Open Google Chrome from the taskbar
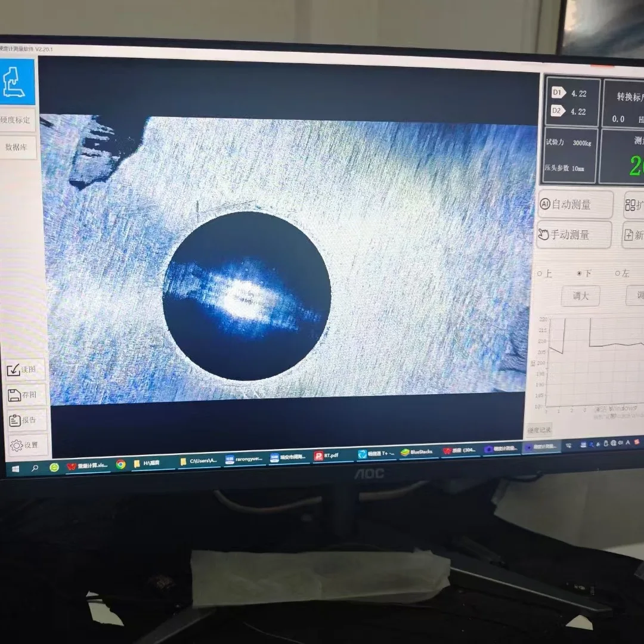This screenshot has width=644, height=644. [120, 464]
